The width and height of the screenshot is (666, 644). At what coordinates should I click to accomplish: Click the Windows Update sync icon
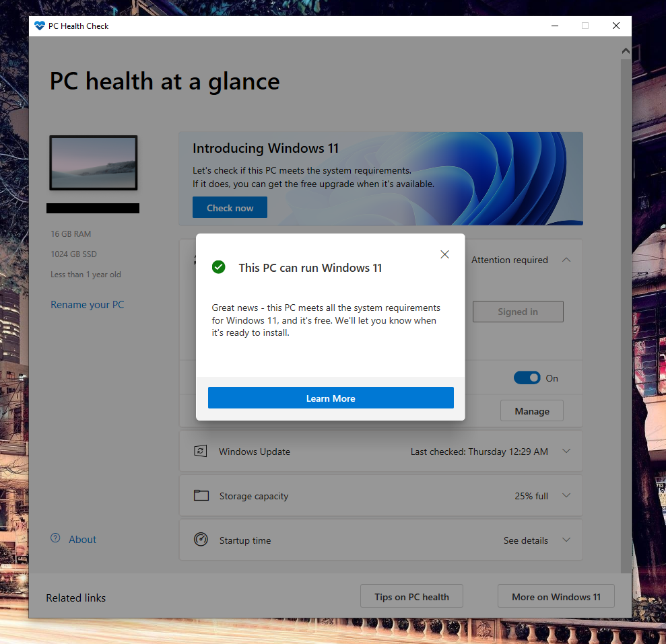click(201, 451)
